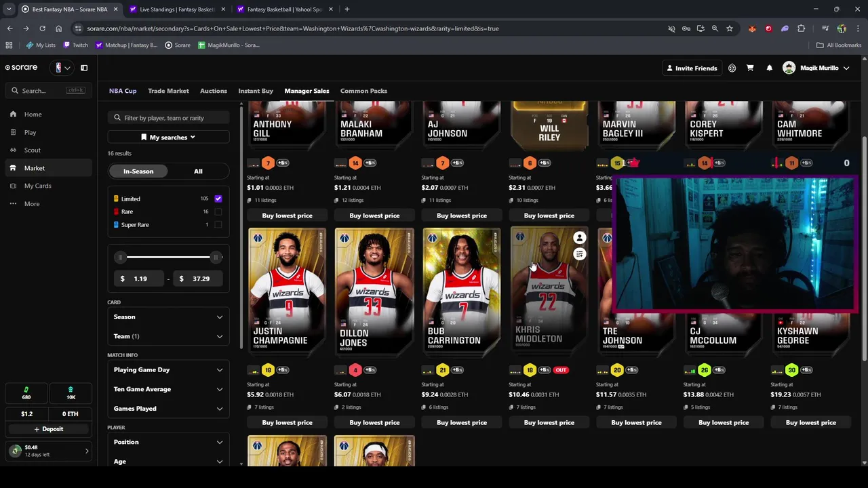The image size is (868, 488).
Task: Collapse the sidebar panel icon
Action: click(x=84, y=68)
